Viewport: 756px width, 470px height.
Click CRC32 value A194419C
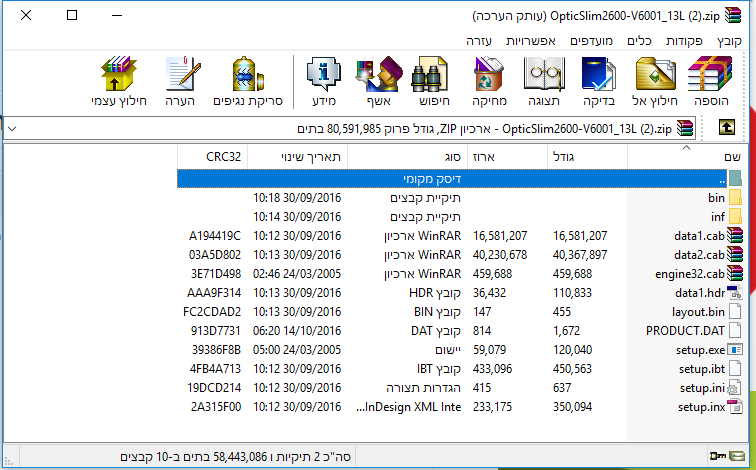(x=215, y=236)
